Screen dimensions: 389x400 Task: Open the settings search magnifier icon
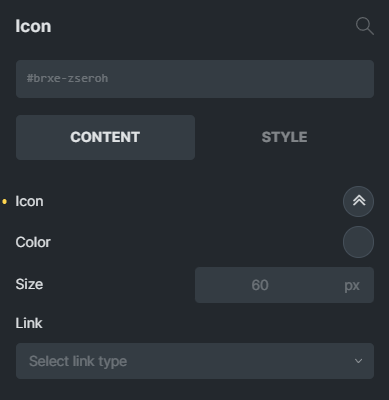365,26
